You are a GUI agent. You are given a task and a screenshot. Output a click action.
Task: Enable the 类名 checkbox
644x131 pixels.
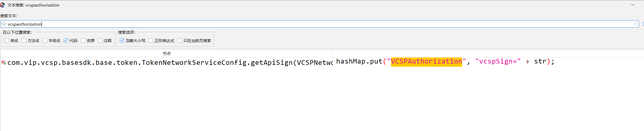7,41
